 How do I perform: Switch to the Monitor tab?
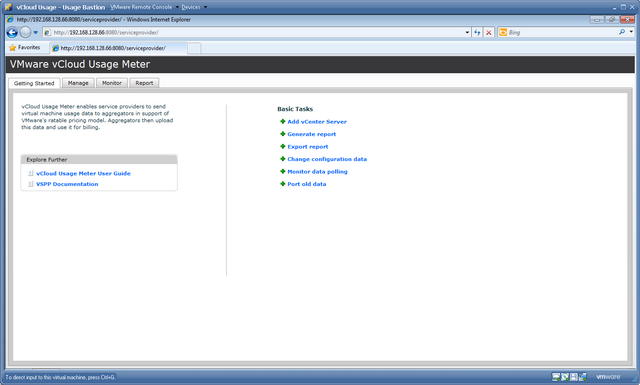(112, 83)
